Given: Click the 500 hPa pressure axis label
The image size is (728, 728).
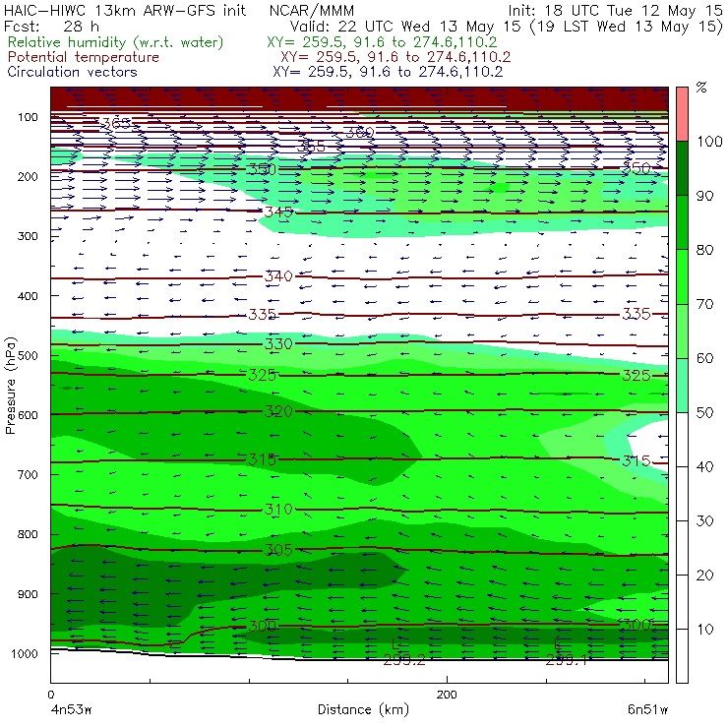Looking at the screenshot, I should [x=28, y=355].
